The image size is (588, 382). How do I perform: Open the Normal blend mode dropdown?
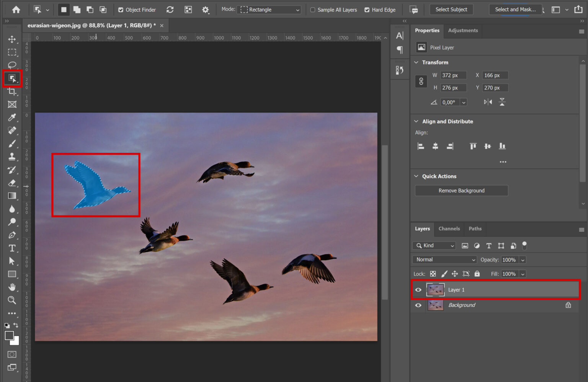[444, 260]
